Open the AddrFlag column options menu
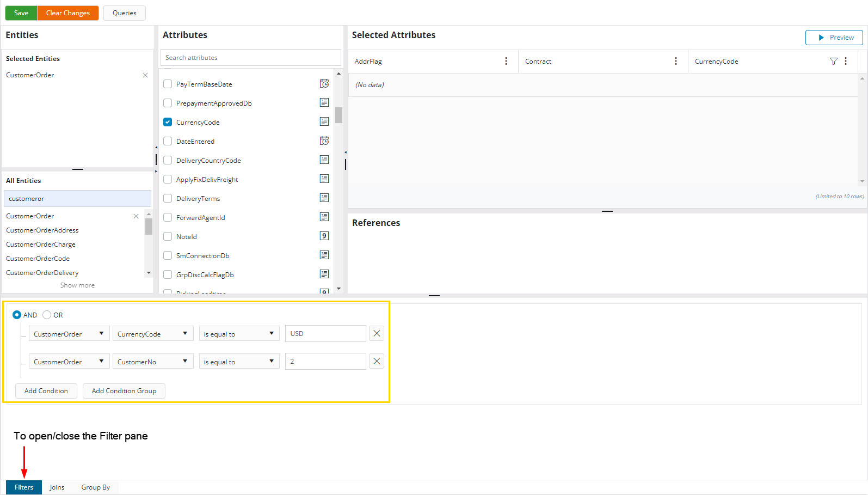 coord(506,62)
